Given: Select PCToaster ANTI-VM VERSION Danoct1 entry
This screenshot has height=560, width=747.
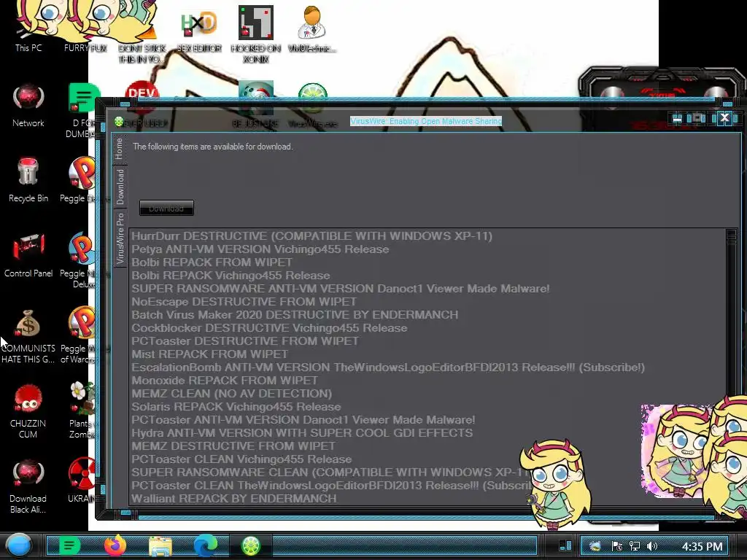Looking at the screenshot, I should click(x=303, y=420).
